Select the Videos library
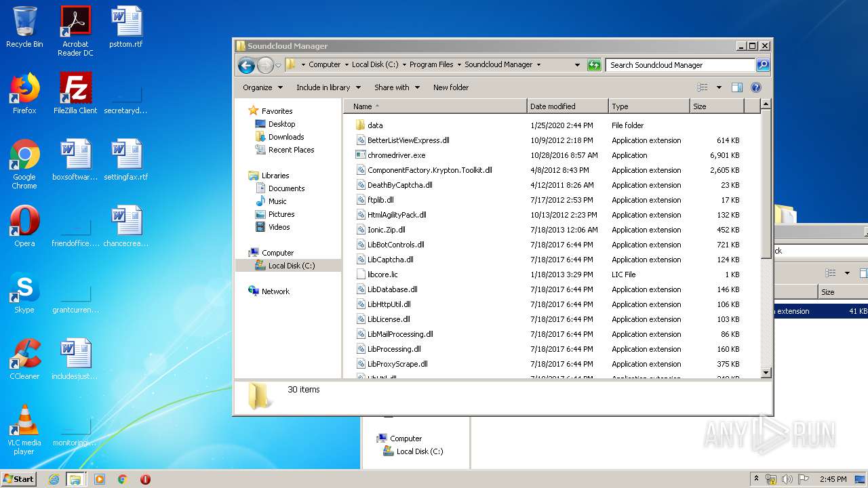Viewport: 868px width, 488px height. pyautogui.click(x=279, y=227)
